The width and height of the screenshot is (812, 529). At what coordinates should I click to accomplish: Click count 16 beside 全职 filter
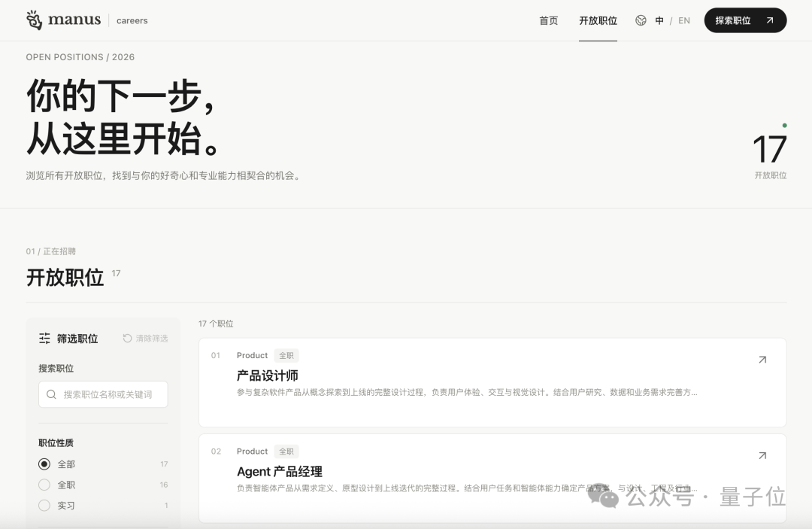click(164, 485)
